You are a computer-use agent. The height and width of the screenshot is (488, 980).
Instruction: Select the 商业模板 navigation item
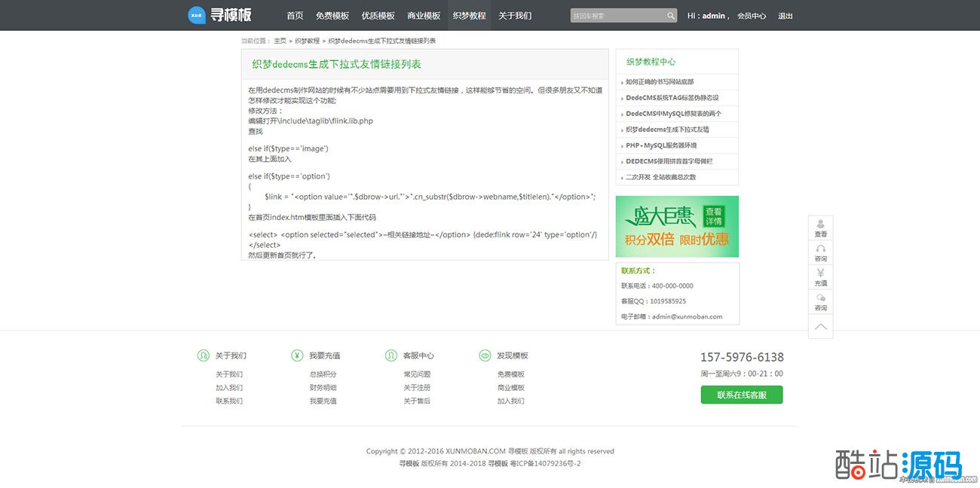pos(424,16)
